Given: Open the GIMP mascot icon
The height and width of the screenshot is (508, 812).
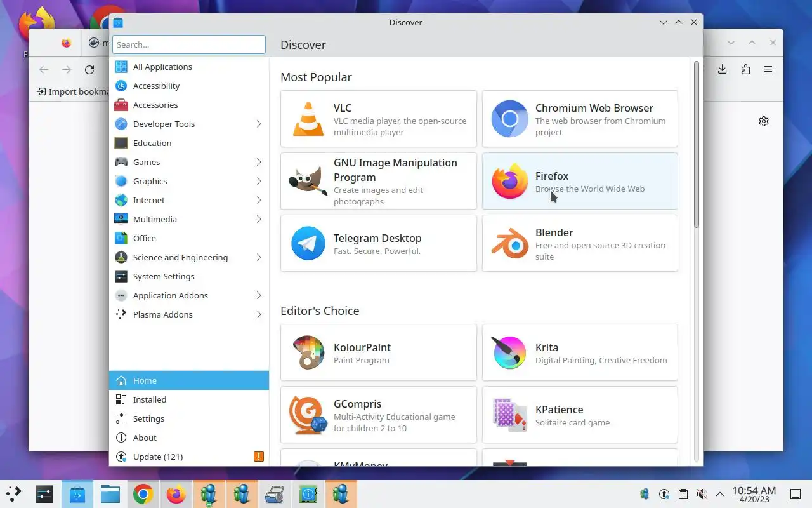Looking at the screenshot, I should coord(308,181).
